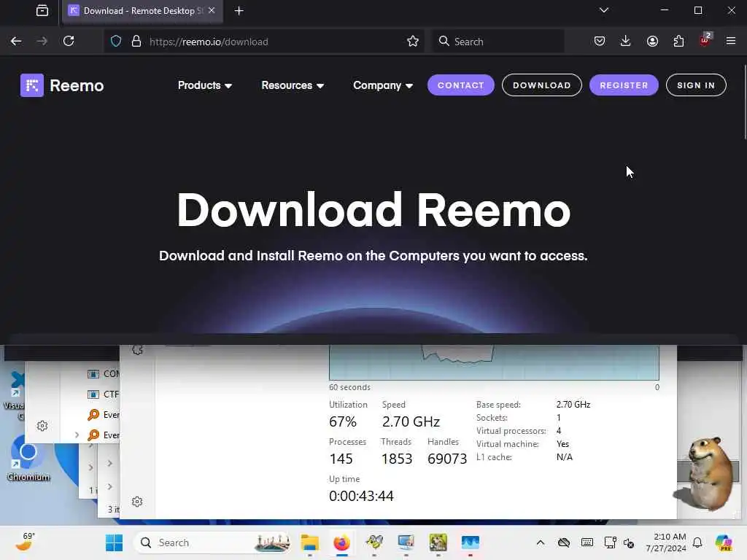
Task: Click the Task Manager efficiency icon at top-left
Action: tap(138, 350)
